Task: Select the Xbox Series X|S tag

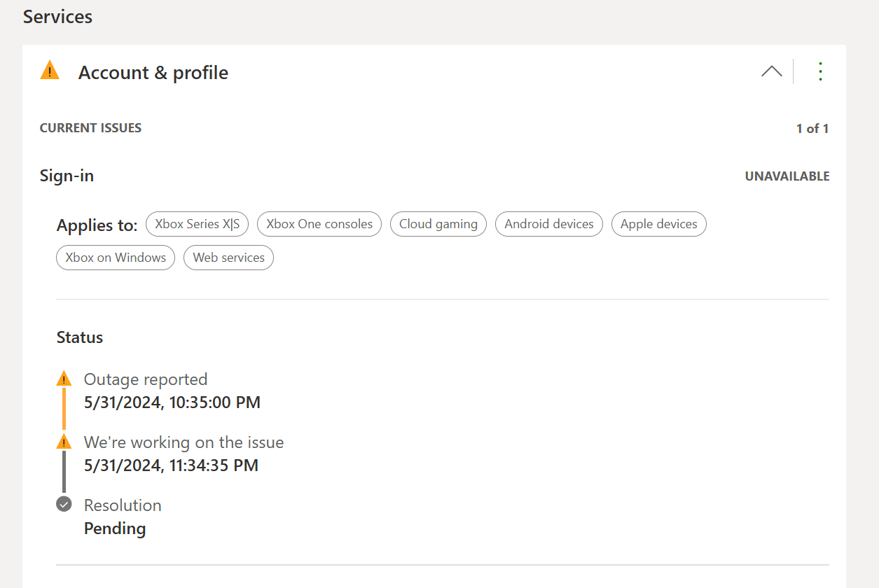Action: tap(197, 224)
